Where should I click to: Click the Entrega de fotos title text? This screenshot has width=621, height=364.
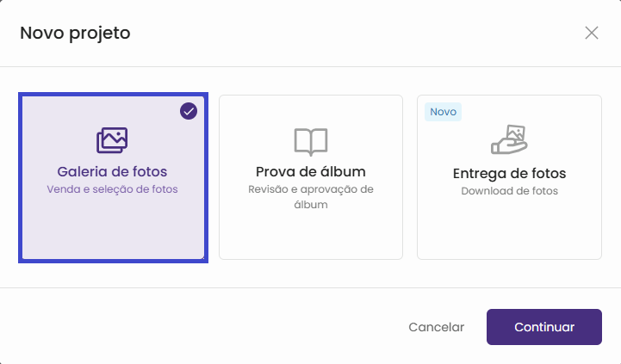[509, 173]
